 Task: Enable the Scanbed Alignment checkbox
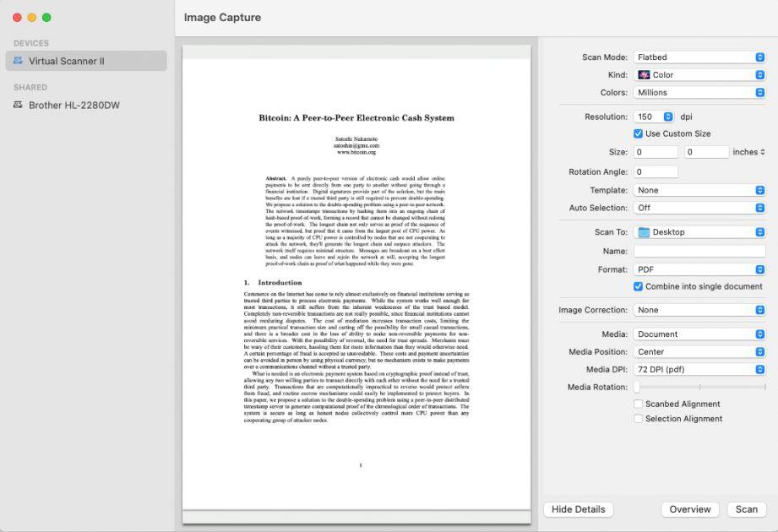click(639, 404)
